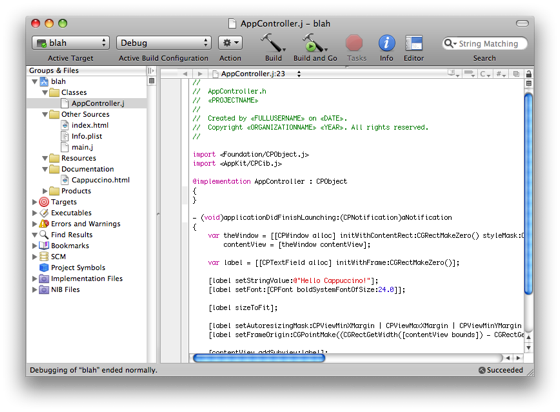Click the SCM database icon
This screenshot has height=412, width=560.
[44, 257]
